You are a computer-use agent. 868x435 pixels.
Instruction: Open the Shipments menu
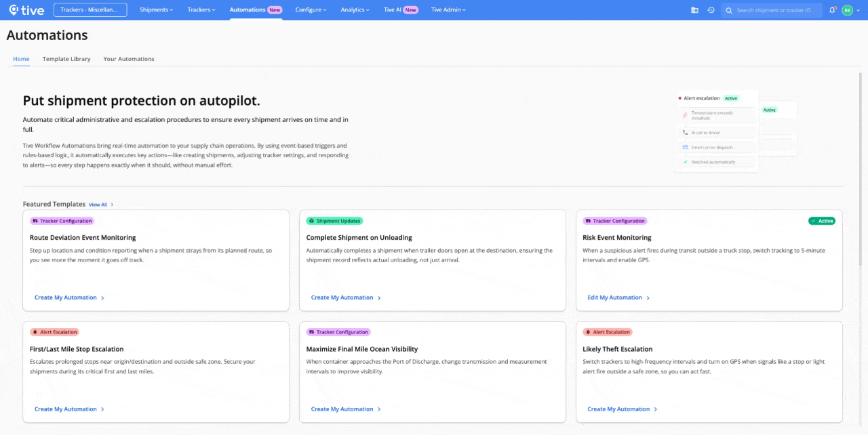click(x=157, y=9)
